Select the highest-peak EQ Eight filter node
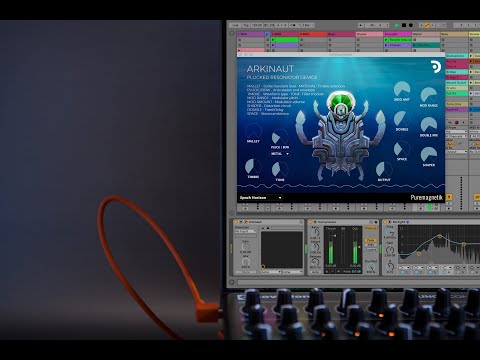The image size is (480, 360). coord(440,236)
